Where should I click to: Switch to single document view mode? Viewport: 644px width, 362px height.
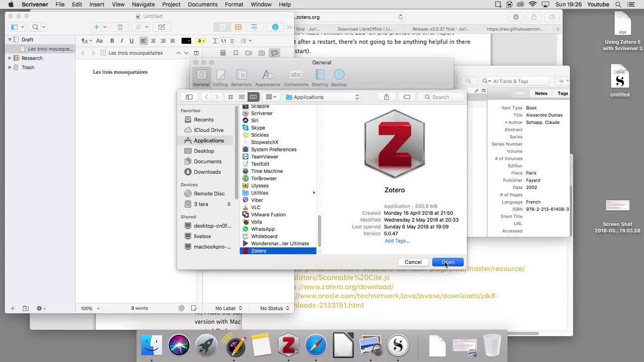222,27
